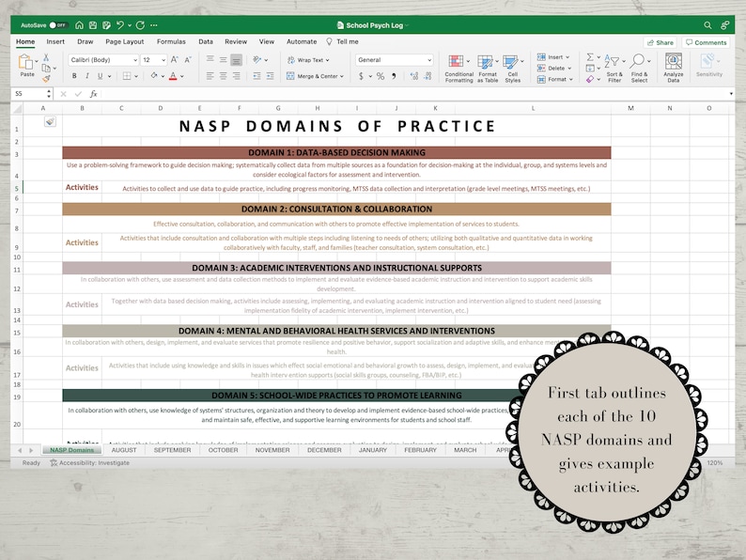Open Cell Styles gallery
Viewport: 746px width, 560px height.
pyautogui.click(x=512, y=69)
